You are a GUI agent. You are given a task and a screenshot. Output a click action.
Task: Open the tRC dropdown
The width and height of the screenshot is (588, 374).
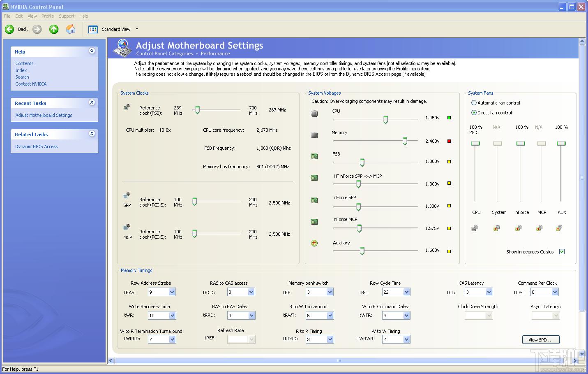[406, 292]
